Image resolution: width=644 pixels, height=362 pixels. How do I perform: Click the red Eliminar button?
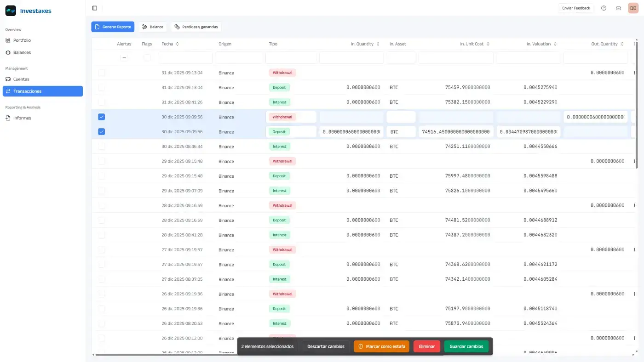click(x=427, y=346)
